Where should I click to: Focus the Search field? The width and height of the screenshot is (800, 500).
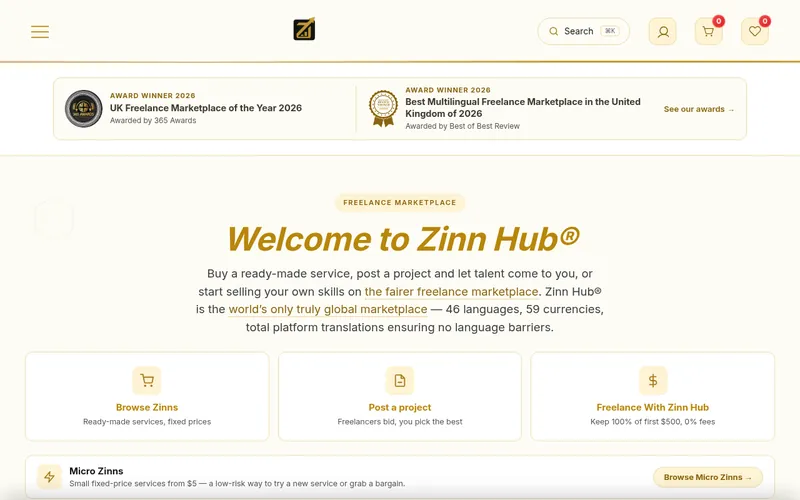584,31
